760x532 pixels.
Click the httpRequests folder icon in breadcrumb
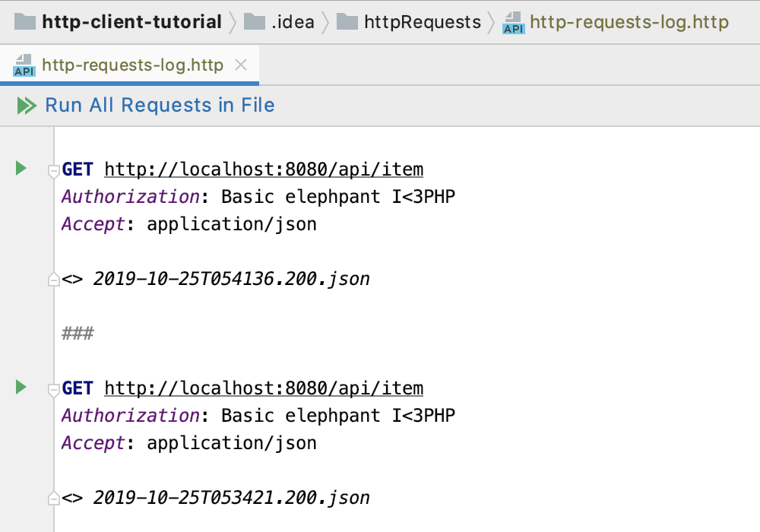click(x=347, y=22)
